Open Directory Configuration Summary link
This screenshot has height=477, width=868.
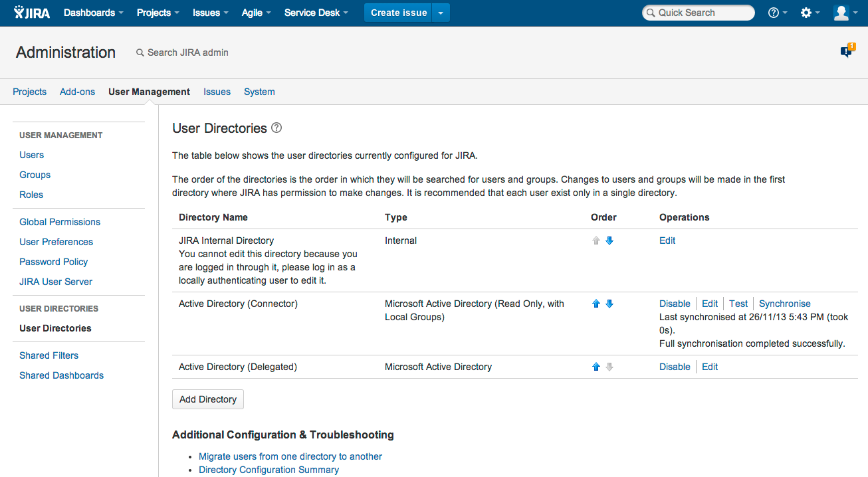269,470
